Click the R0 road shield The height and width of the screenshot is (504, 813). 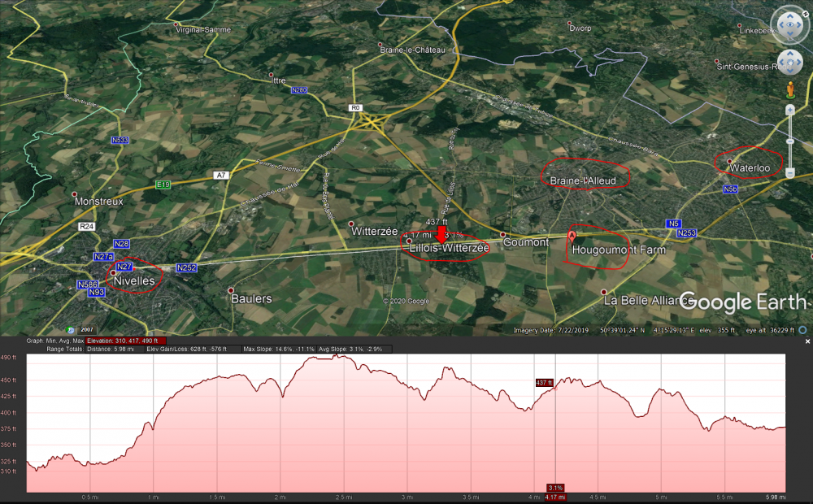coord(355,108)
